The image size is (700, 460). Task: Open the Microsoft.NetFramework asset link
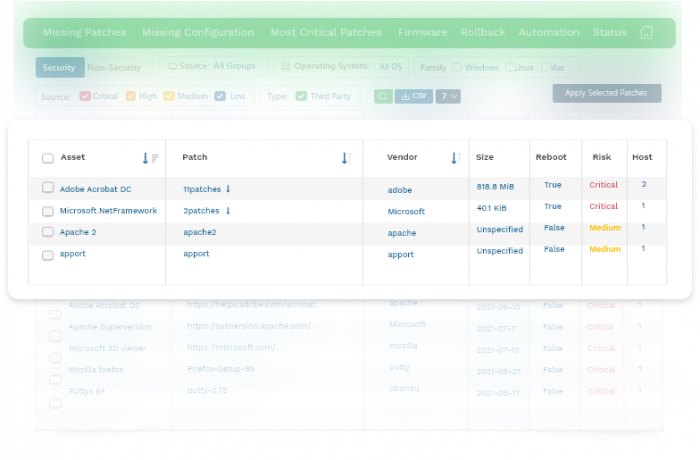click(x=108, y=210)
